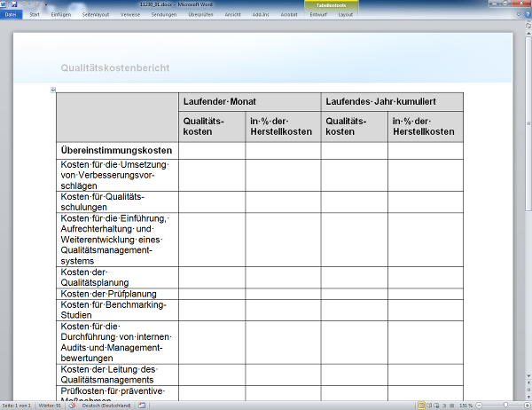The image size is (532, 410).
Task: Click the zoom in plus button
Action: tap(528, 406)
